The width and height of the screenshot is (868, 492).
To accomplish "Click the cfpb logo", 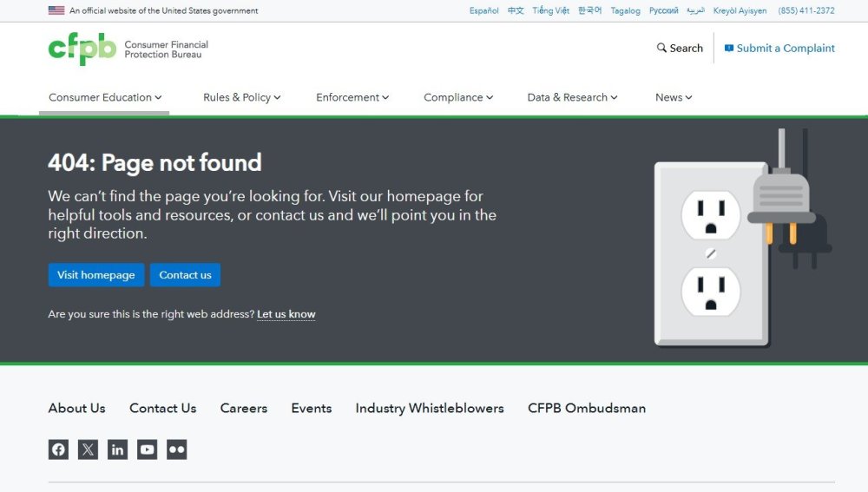I will (82, 49).
